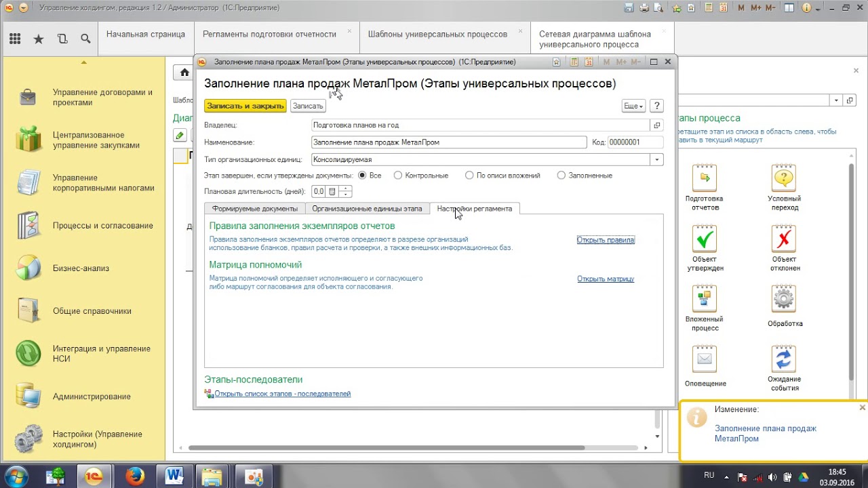The height and width of the screenshot is (488, 868).
Task: Click into the Наименование input field
Action: pyautogui.click(x=449, y=142)
